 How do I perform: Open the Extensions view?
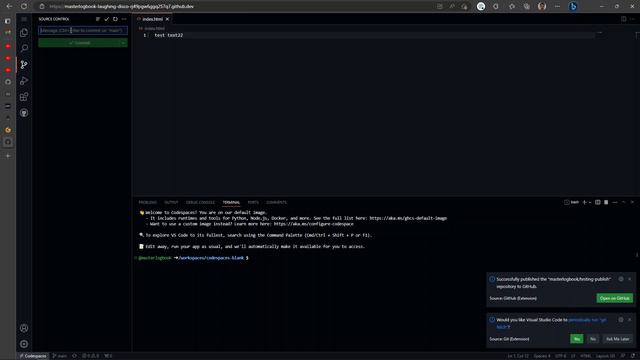pos(24,97)
